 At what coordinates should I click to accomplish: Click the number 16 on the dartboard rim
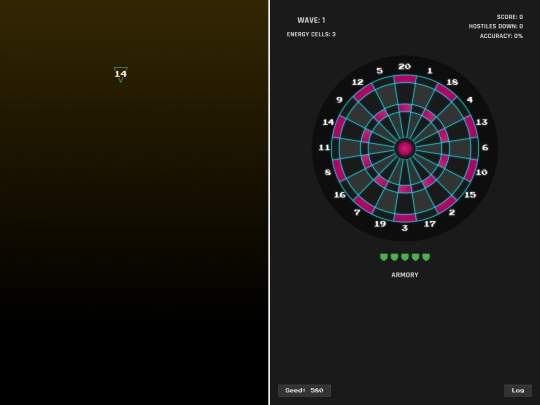340,195
